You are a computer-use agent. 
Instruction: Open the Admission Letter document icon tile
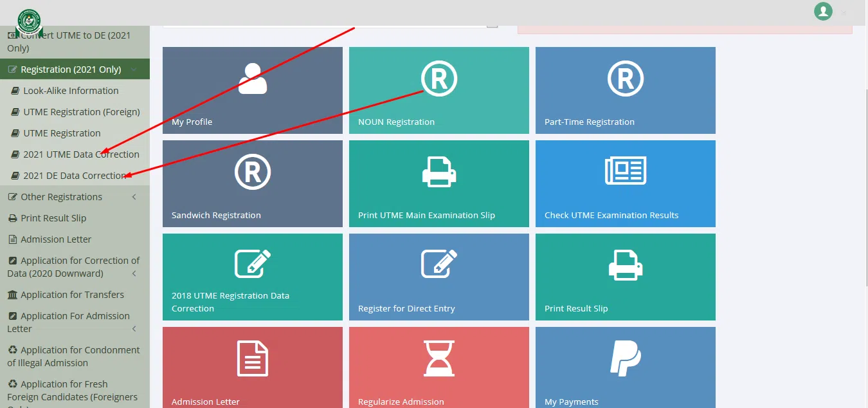(x=253, y=358)
